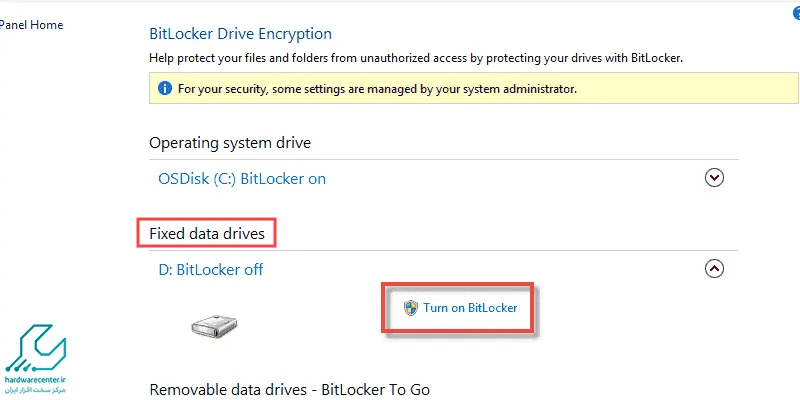800x400 pixels.
Task: Collapse the D: drive section chevron
Action: tap(714, 268)
